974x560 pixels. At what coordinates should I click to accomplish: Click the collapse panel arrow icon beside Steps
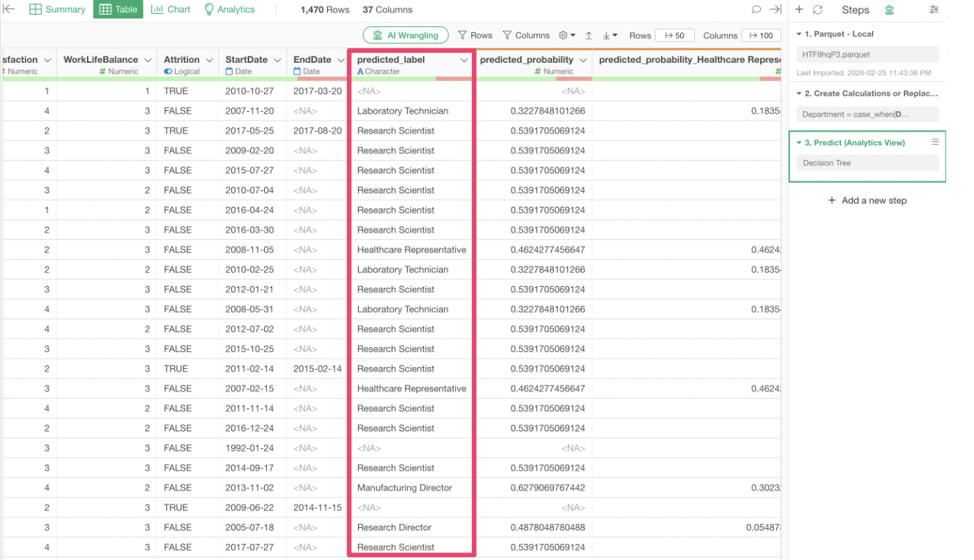click(775, 10)
